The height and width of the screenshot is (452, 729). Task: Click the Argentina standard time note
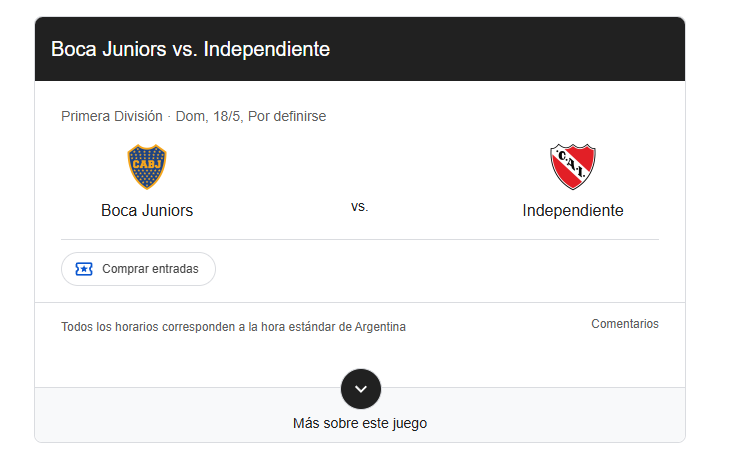pyautogui.click(x=233, y=327)
